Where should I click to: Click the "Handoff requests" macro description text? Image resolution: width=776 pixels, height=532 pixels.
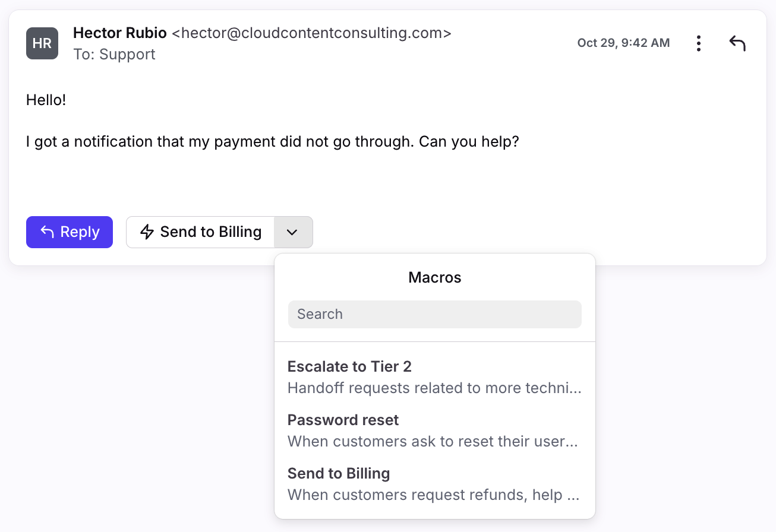(434, 388)
